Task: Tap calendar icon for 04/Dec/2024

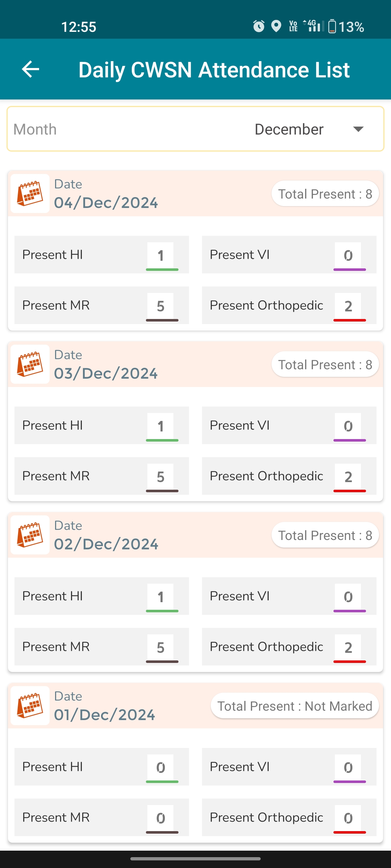Action: pos(30,193)
